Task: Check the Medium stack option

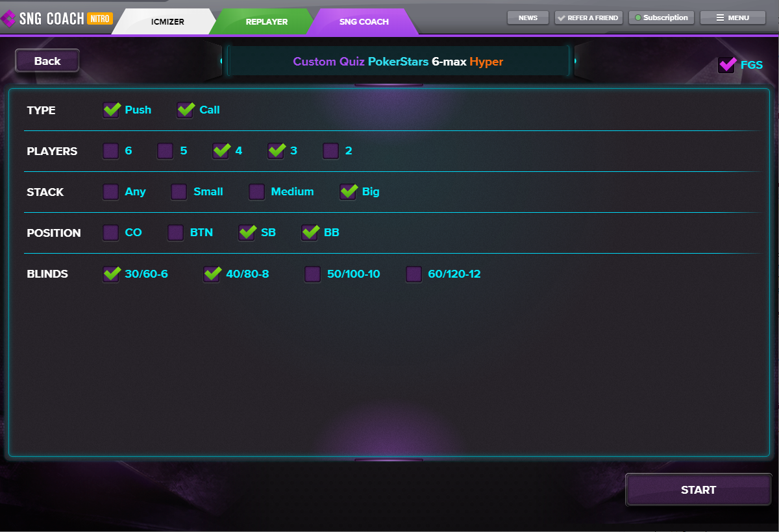Action: (x=257, y=192)
